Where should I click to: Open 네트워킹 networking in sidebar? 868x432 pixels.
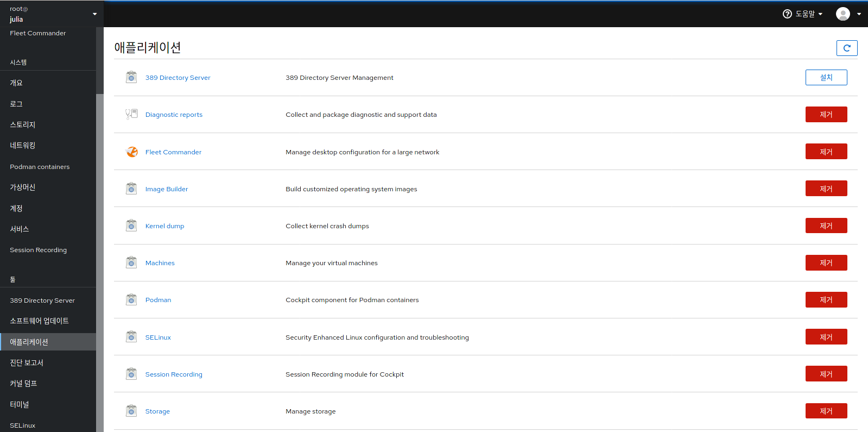[x=48, y=145]
